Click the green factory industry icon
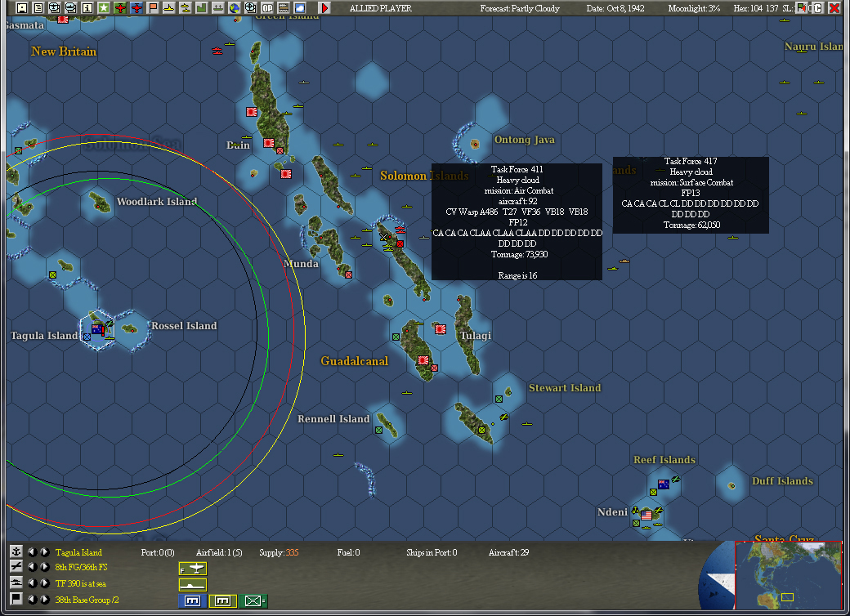The width and height of the screenshot is (850, 616). (x=202, y=8)
